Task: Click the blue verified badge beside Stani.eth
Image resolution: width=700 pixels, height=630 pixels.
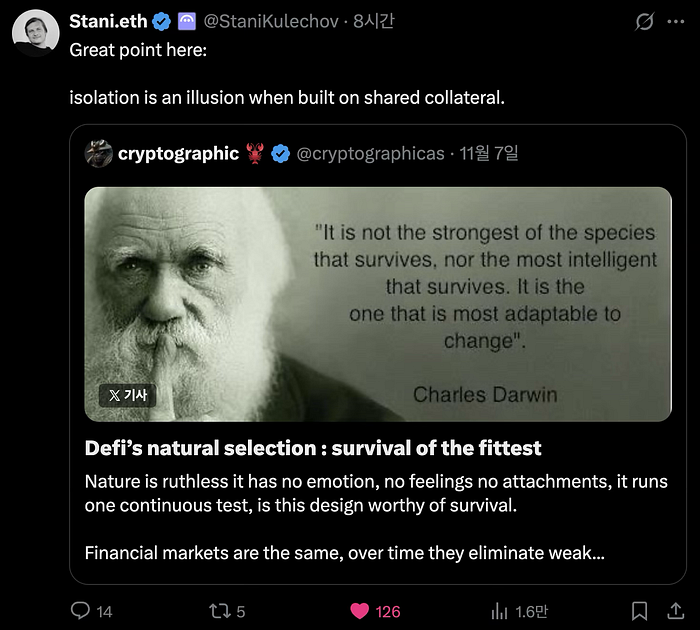Action: pos(160,21)
